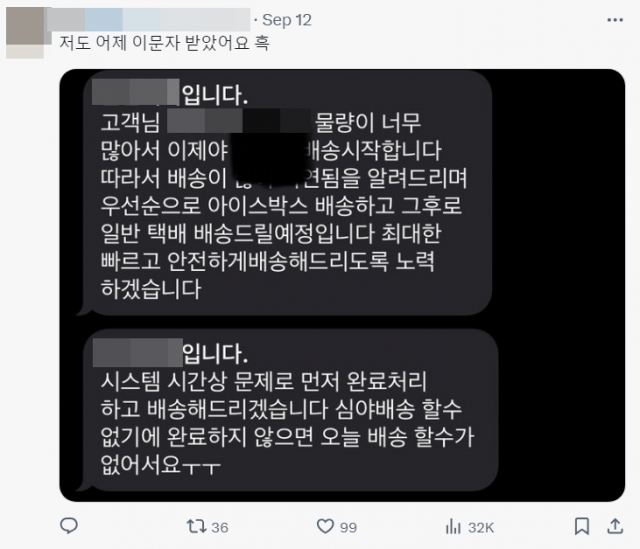Repost this tweet with the retweet icon
The image size is (640, 549).
coord(196,526)
